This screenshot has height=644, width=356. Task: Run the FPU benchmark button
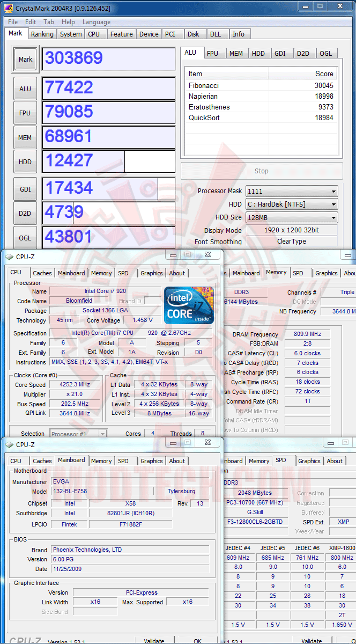(25, 113)
